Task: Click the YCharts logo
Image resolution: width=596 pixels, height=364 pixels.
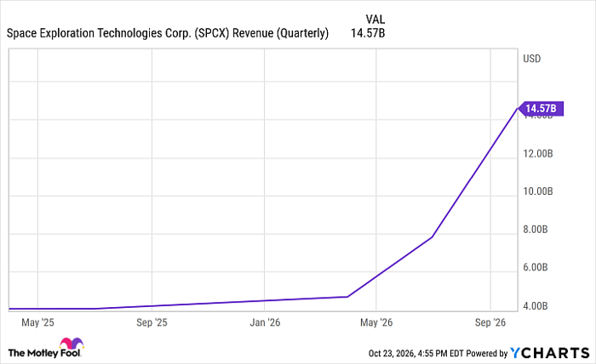Action: coord(550,353)
